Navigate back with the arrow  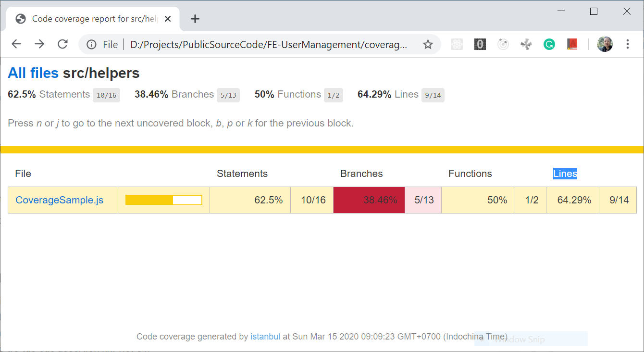[x=16, y=44]
